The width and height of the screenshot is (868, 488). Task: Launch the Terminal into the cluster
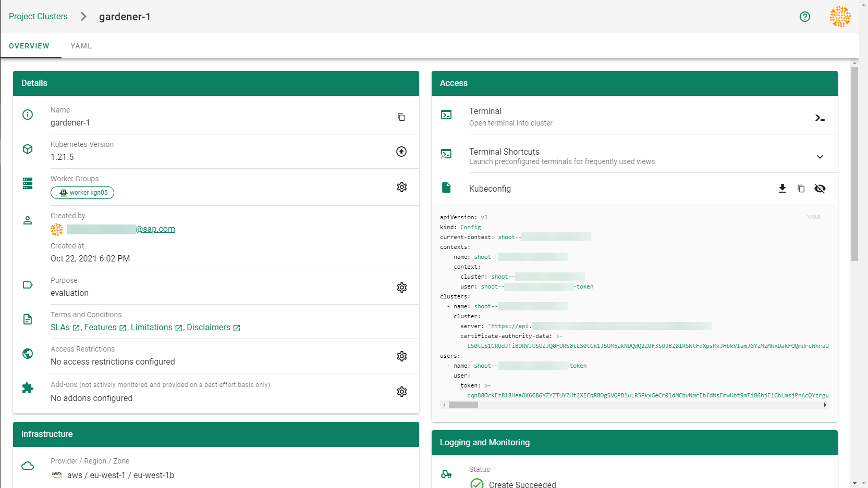(x=820, y=118)
